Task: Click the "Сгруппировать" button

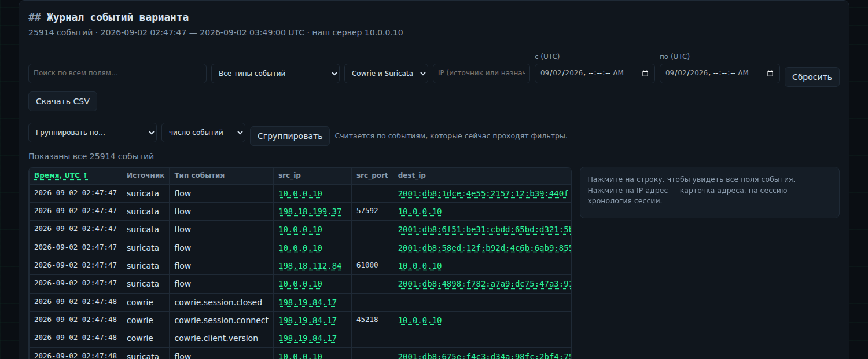Action: [x=290, y=136]
